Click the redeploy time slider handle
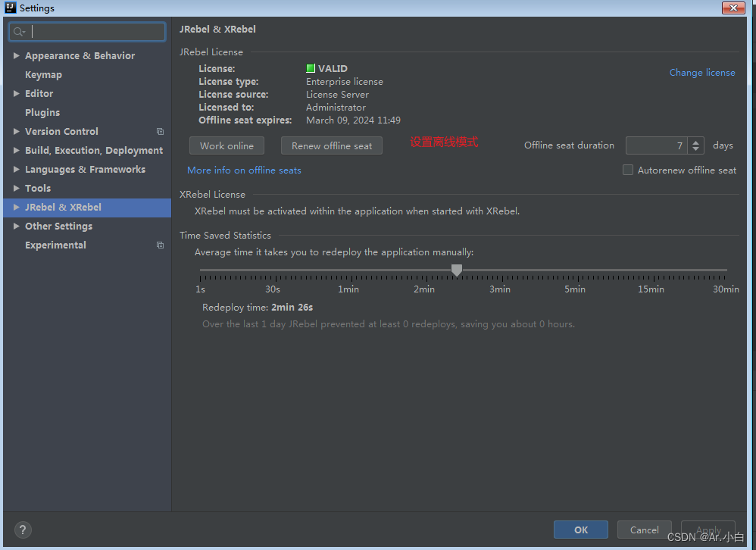Image resolution: width=756 pixels, height=550 pixels. click(457, 270)
